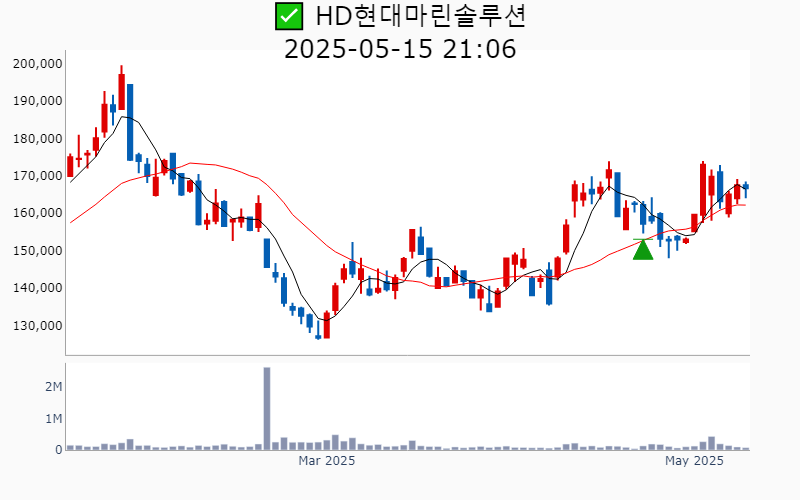Click the HD현대마린솔루션 chart title

tap(421, 16)
